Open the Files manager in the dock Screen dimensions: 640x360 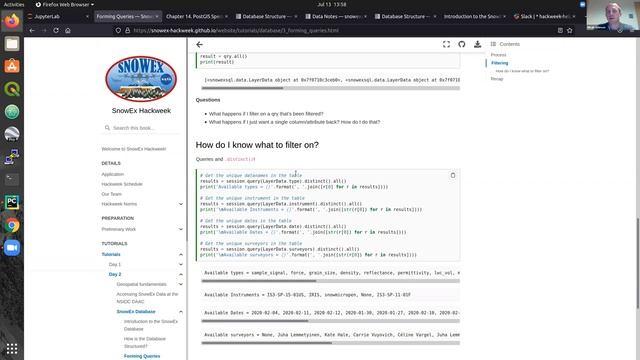coord(12,43)
